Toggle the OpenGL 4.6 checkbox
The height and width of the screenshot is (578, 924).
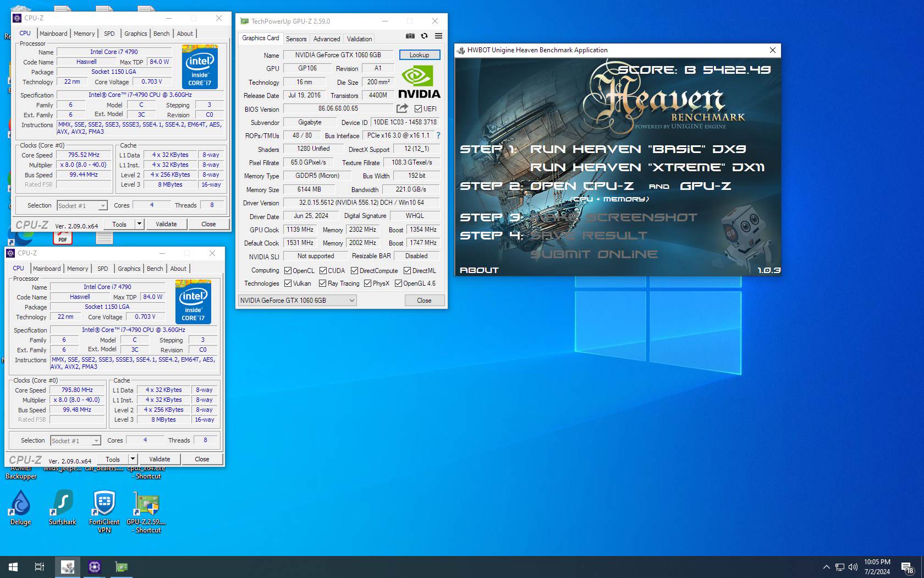click(398, 283)
